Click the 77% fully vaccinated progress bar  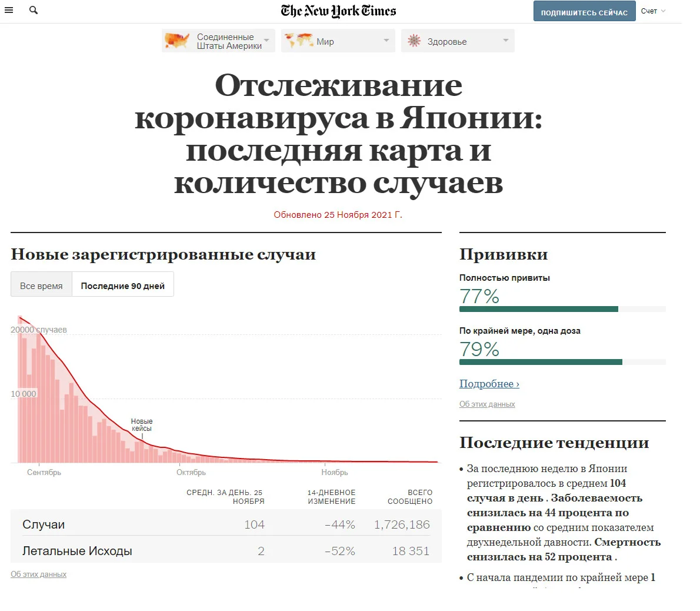[562, 309]
